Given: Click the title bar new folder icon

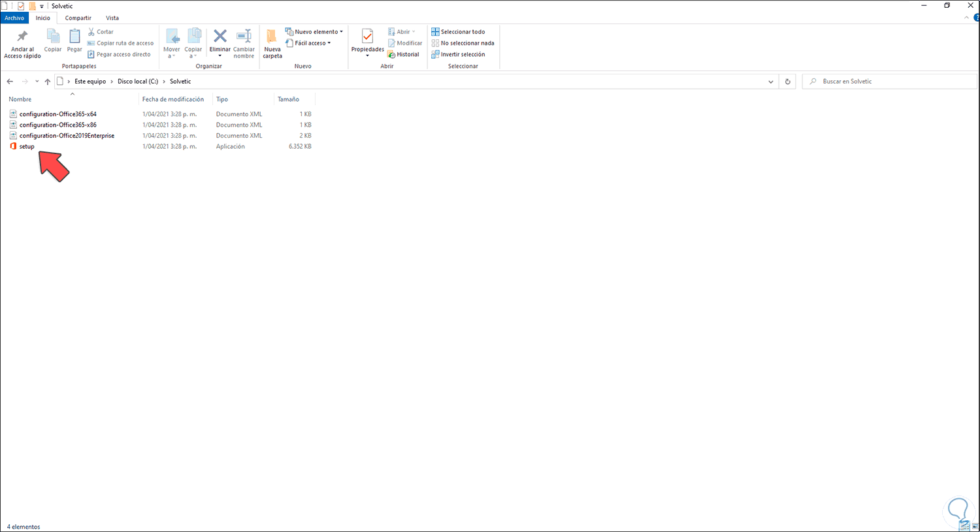Looking at the screenshot, I should tap(32, 6).
